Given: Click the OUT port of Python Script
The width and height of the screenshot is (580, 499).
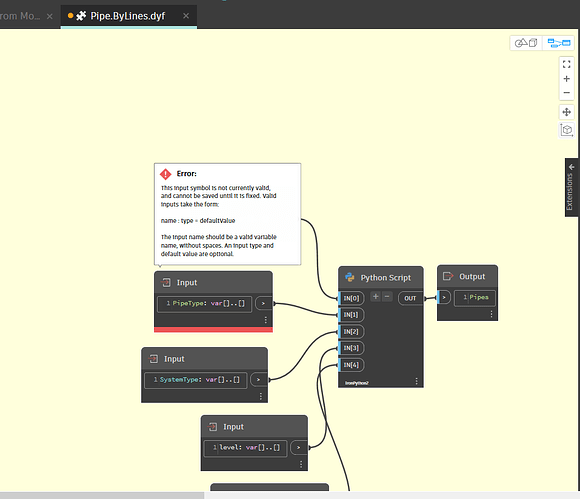Looking at the screenshot, I should point(410,298).
